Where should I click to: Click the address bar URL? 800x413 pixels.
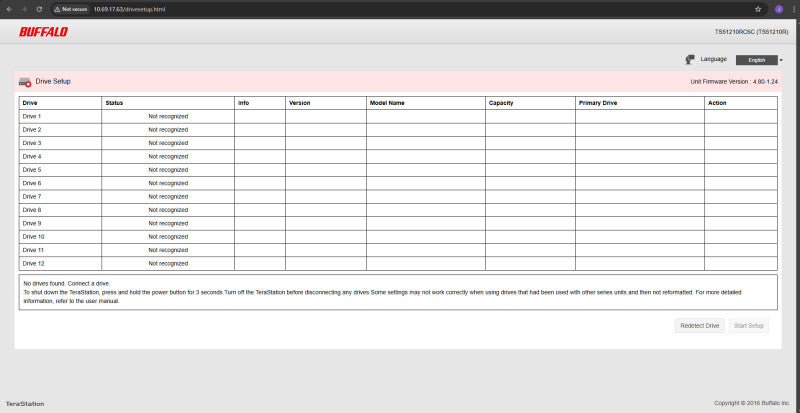pyautogui.click(x=129, y=9)
